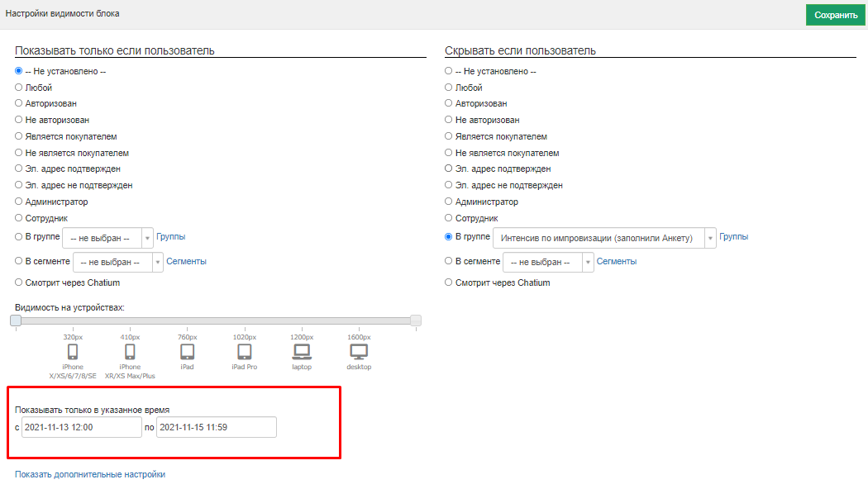This screenshot has height=489, width=868.
Task: Select 'Не является покупателем' under Показывать
Action: tap(19, 153)
